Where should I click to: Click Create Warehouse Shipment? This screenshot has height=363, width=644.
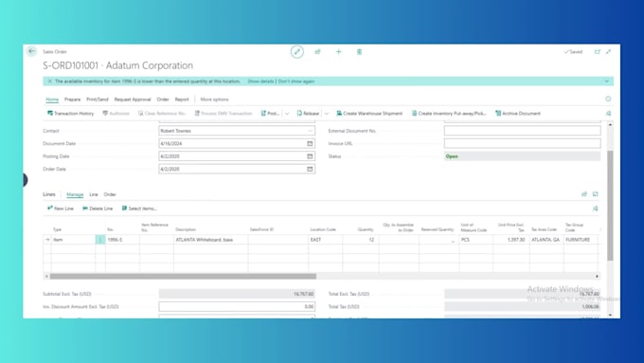pos(369,114)
